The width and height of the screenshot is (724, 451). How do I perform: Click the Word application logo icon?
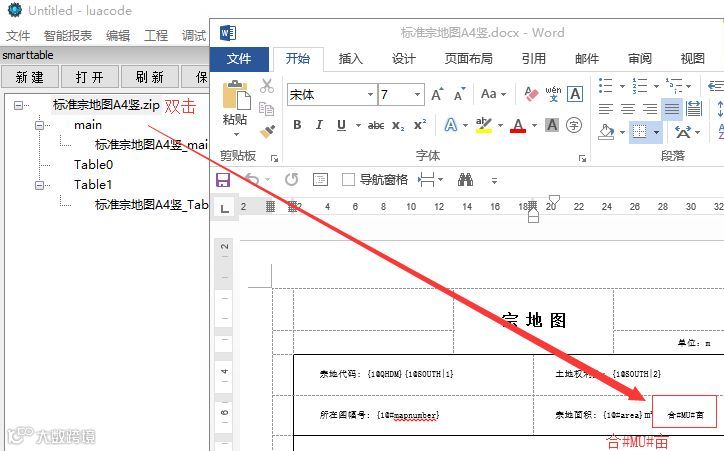228,33
